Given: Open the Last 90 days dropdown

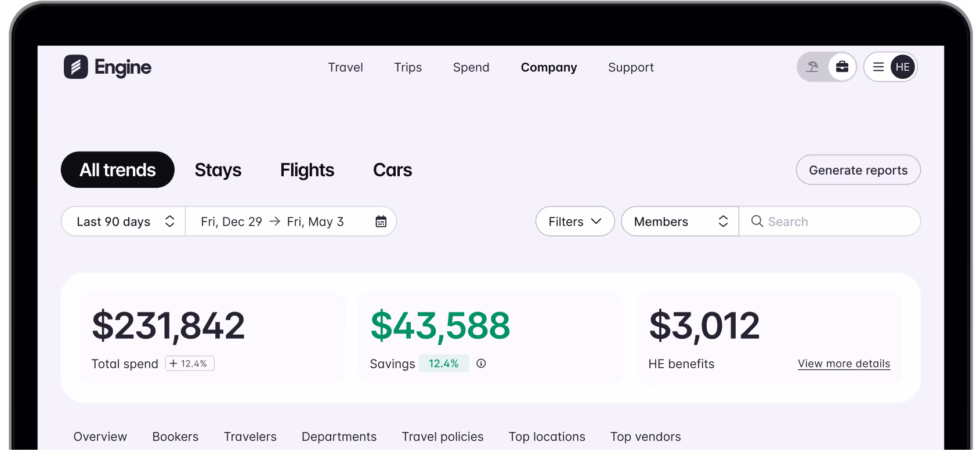Looking at the screenshot, I should click(x=122, y=221).
